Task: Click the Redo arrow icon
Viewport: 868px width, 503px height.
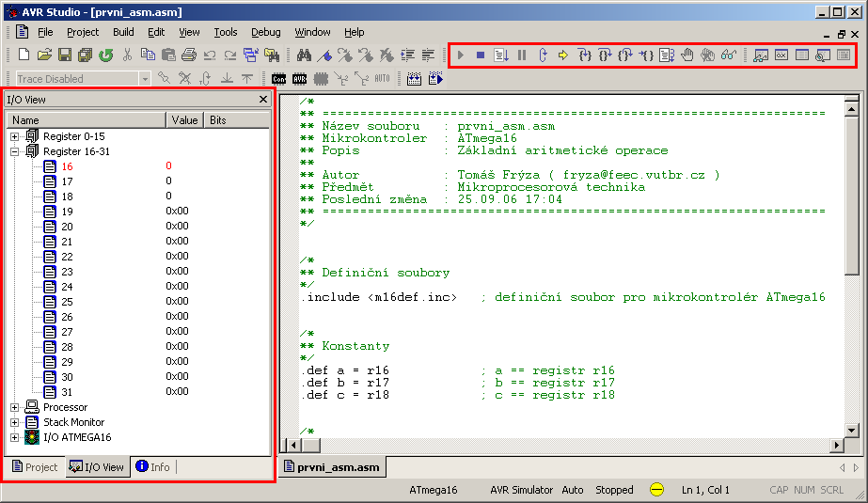Action: [x=229, y=55]
